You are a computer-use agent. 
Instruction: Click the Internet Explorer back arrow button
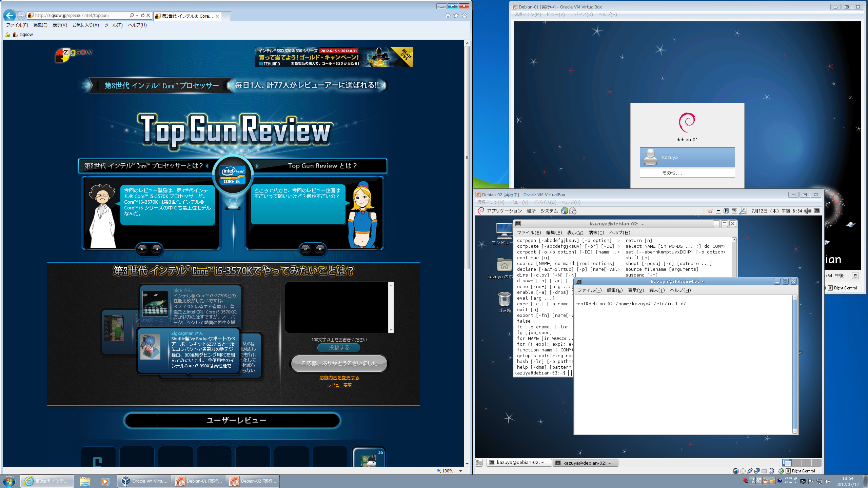(x=10, y=16)
